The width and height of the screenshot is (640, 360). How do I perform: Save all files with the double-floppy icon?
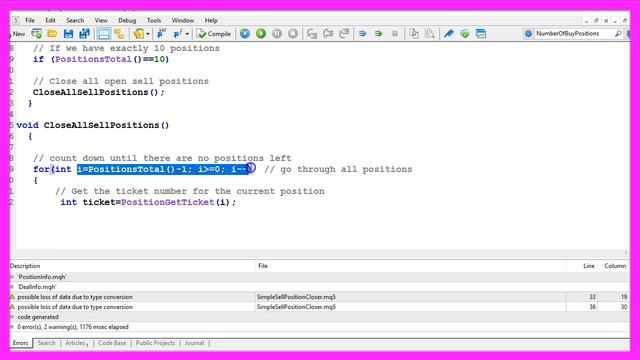tap(84, 34)
